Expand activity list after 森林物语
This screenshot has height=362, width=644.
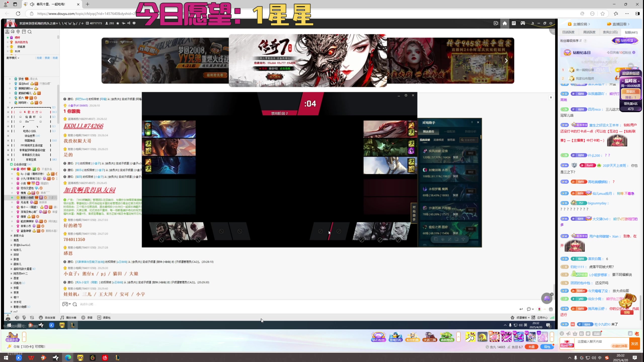458,337
